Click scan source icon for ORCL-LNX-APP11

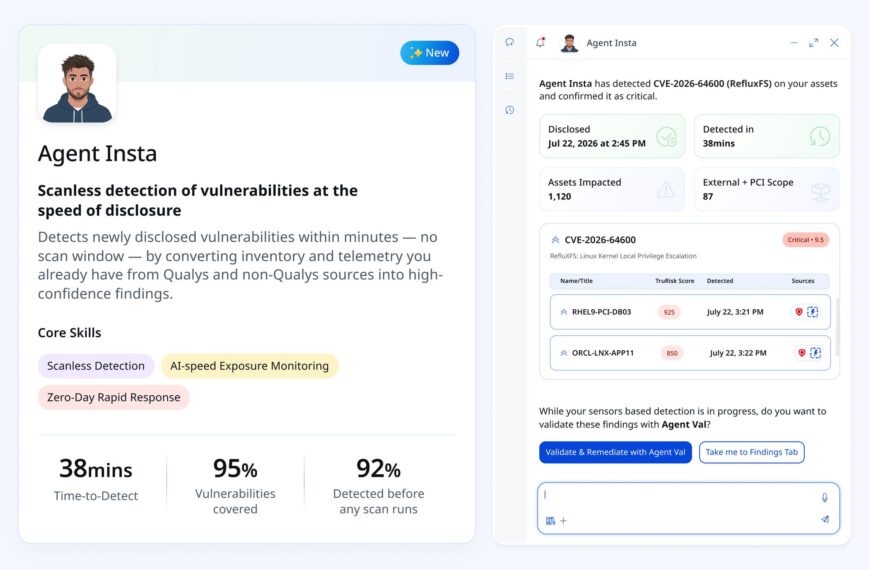pyautogui.click(x=815, y=352)
